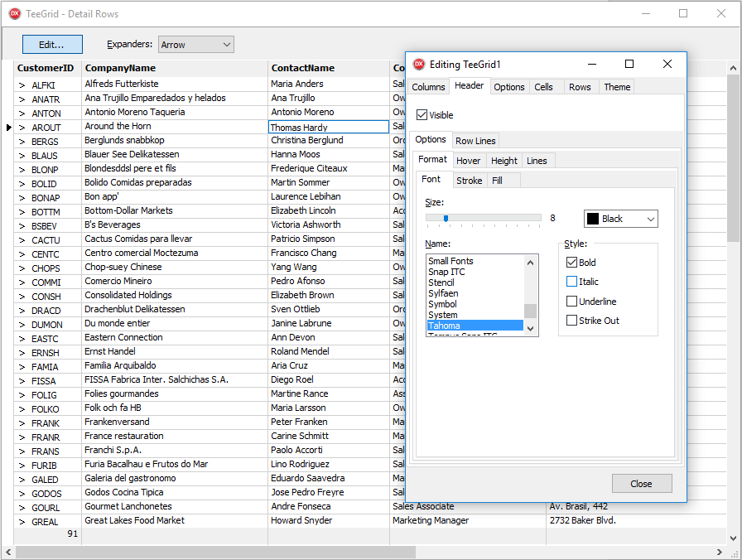Enable the Underline style
This screenshot has width=742, height=560.
(571, 302)
